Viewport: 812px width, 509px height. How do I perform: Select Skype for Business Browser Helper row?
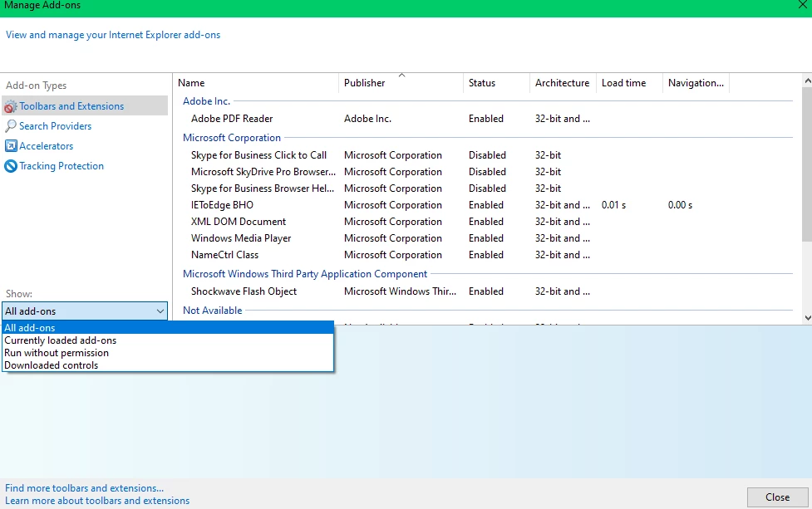click(487, 188)
